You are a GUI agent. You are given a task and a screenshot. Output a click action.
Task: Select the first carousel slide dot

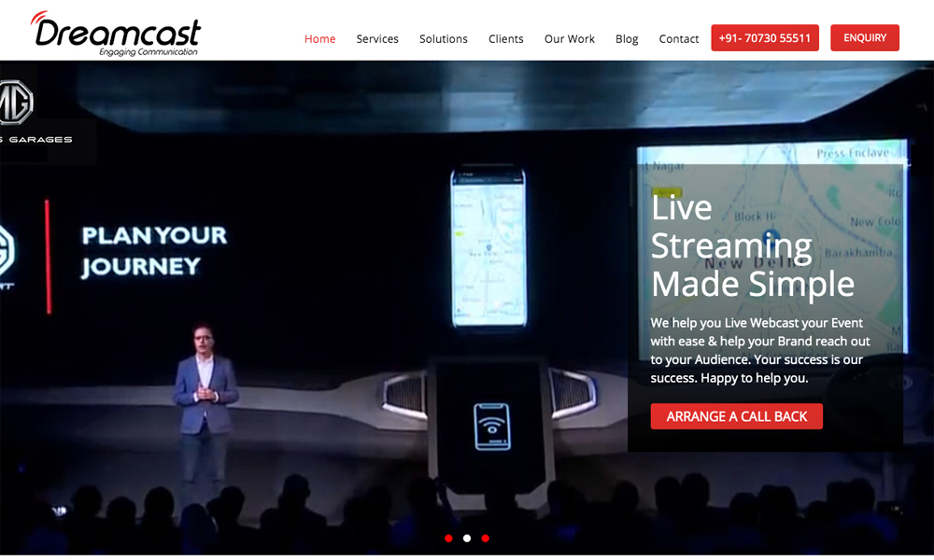point(448,539)
